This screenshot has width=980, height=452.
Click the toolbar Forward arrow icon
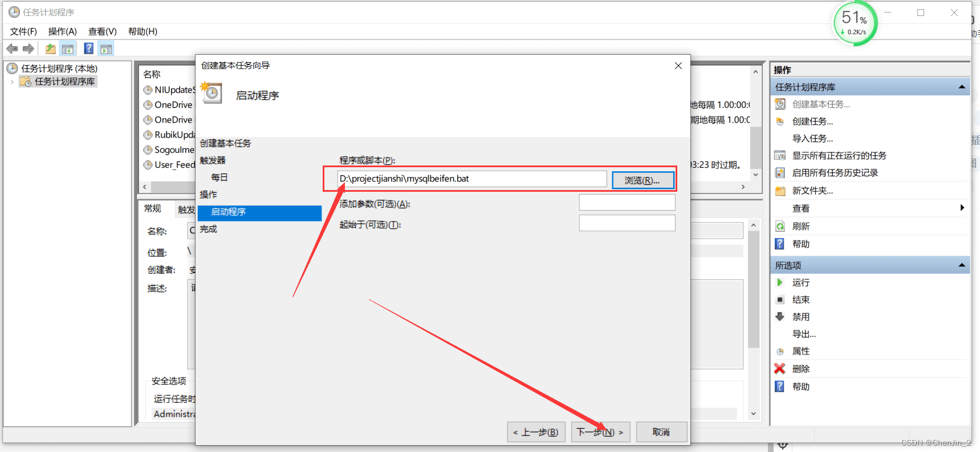click(28, 49)
